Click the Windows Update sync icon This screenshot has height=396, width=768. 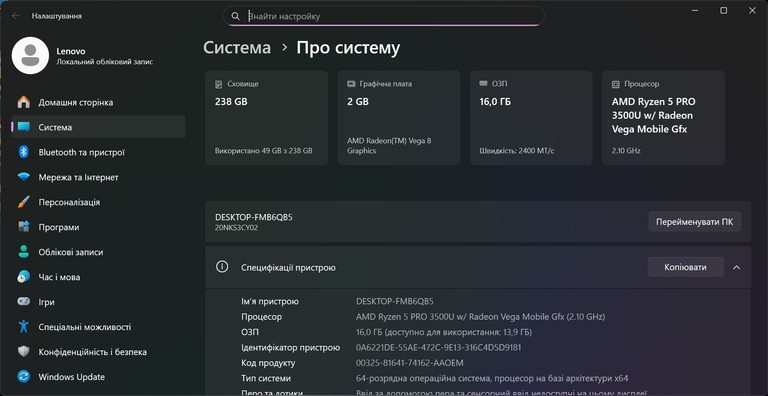pos(24,376)
